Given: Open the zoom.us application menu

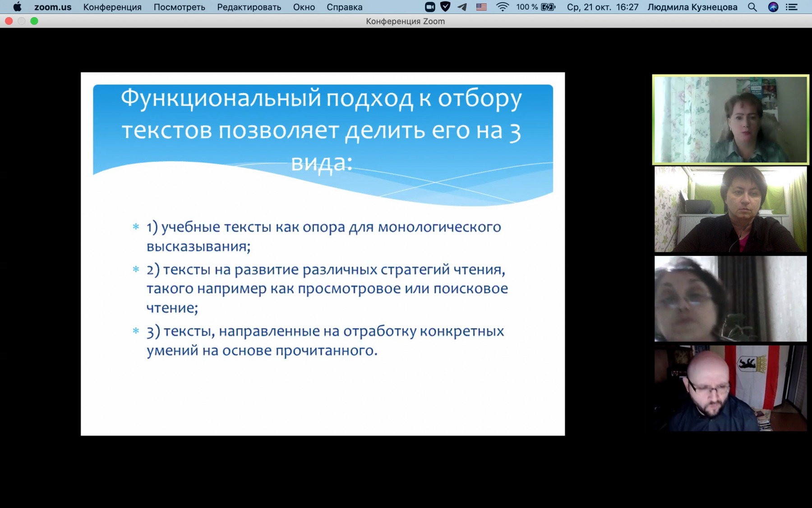Looking at the screenshot, I should click(x=53, y=7).
